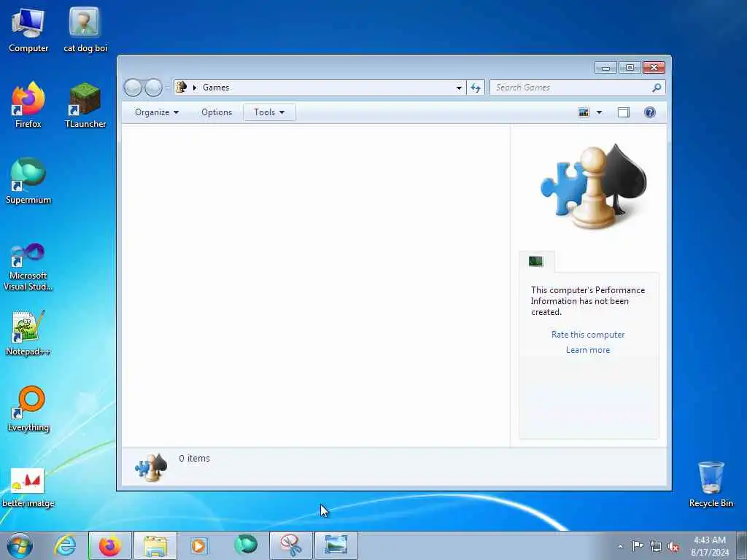The height and width of the screenshot is (560, 747).
Task: Click the Rate this computer link
Action: coord(588,335)
